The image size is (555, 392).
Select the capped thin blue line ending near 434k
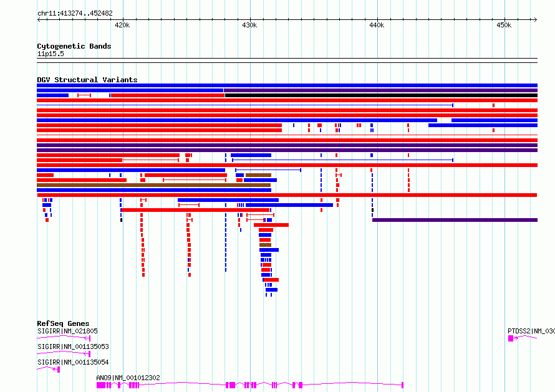tap(268, 170)
